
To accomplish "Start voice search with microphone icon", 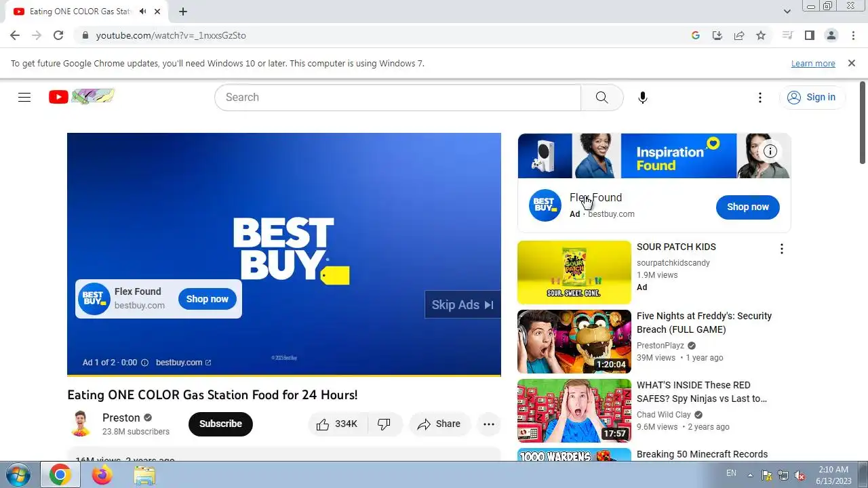I will pos(643,97).
